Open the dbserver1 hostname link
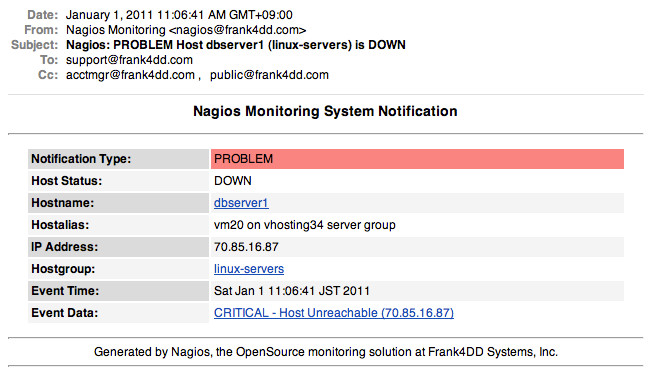Image resolution: width=650 pixels, height=380 pixels. pyautogui.click(x=241, y=203)
